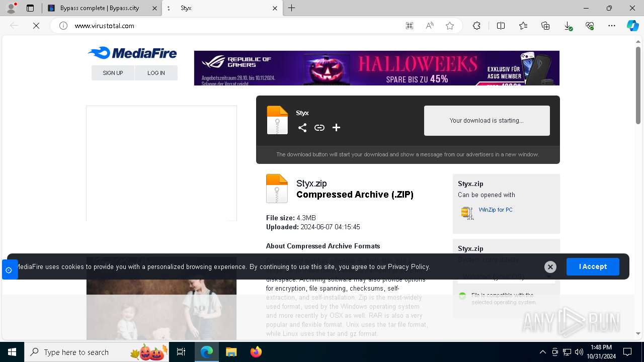Toggle Split screen icon
The width and height of the screenshot is (644, 362).
[x=501, y=26]
